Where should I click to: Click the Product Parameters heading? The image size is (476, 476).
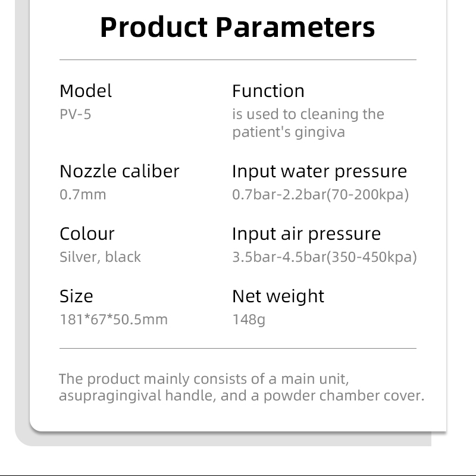tap(237, 27)
